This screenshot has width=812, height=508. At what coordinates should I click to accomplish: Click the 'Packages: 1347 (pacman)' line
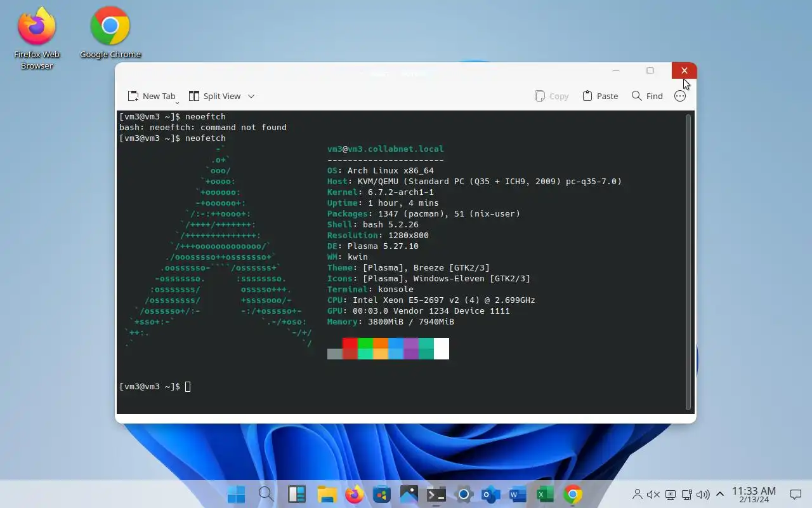pyautogui.click(x=424, y=214)
